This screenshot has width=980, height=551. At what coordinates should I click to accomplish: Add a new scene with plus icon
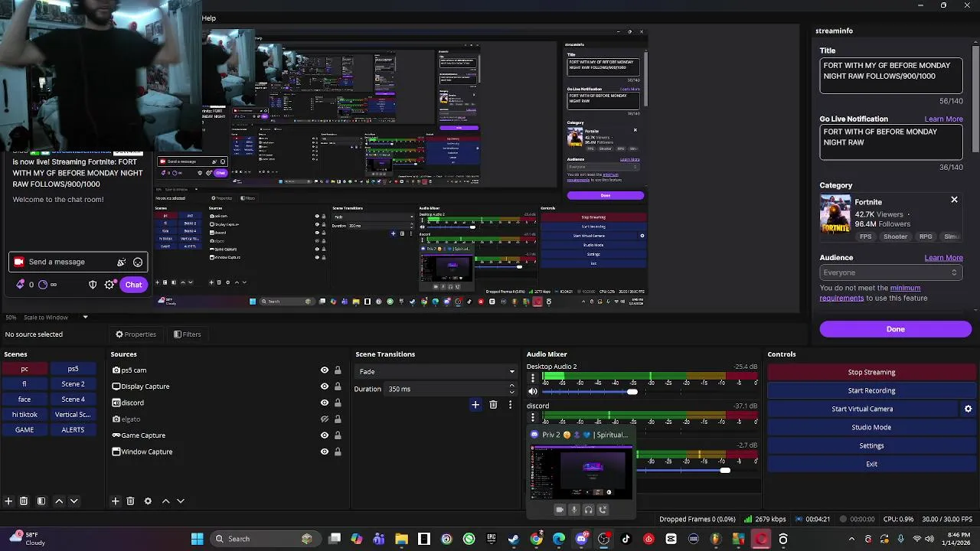(8, 501)
